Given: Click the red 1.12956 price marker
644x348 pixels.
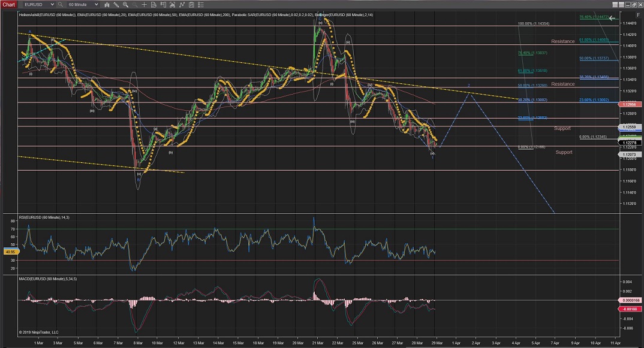Looking at the screenshot, I should (x=630, y=104).
